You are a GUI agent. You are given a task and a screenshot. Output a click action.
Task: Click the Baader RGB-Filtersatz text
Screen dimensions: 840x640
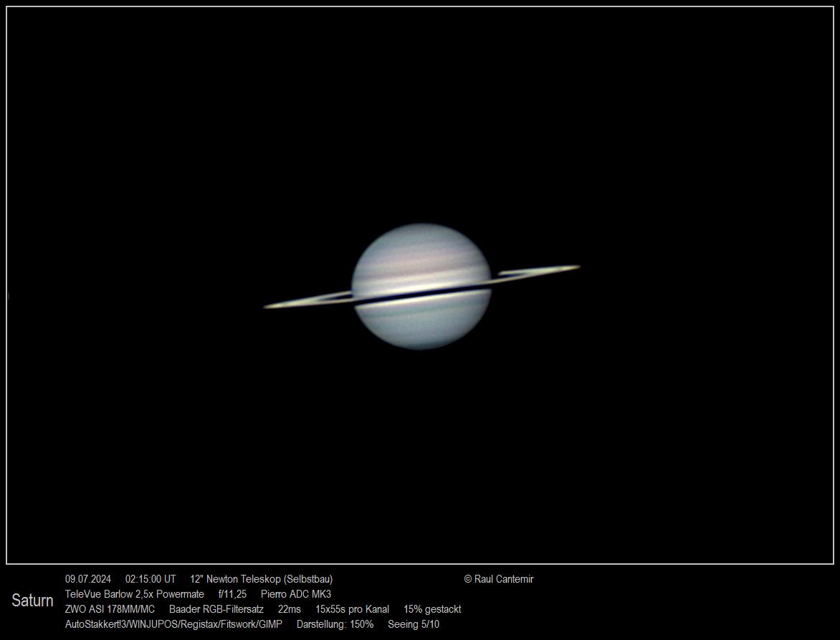click(216, 609)
